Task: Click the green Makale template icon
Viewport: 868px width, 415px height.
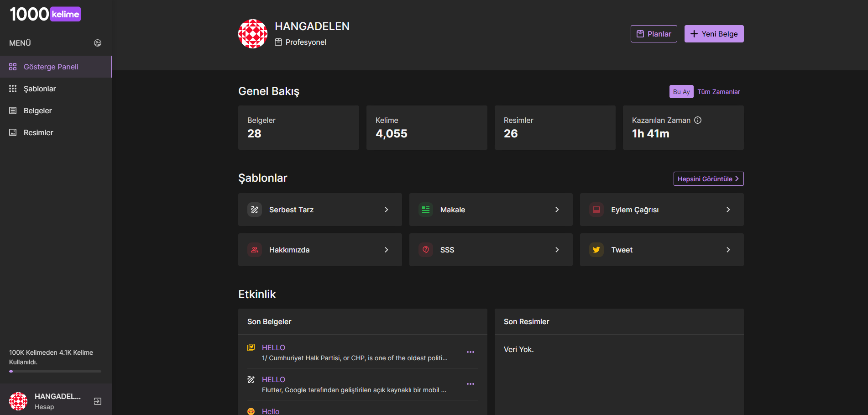Action: 426,210
